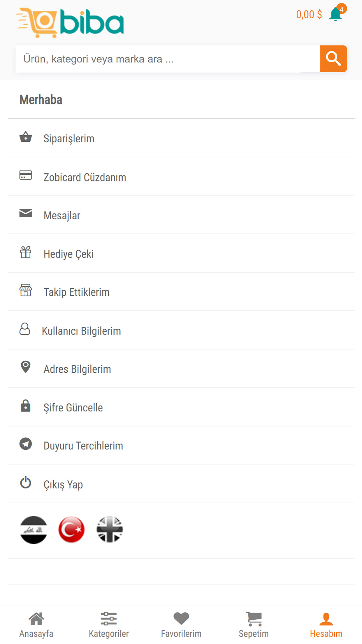Screen dimensions: 362x644
Task: Tap the Biba logo
Action: point(70,23)
